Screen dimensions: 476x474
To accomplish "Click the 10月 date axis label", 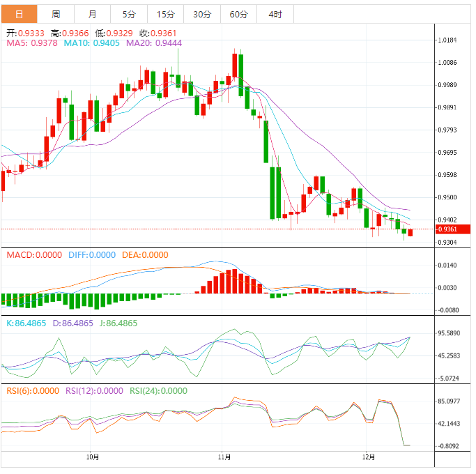I will [x=92, y=457].
